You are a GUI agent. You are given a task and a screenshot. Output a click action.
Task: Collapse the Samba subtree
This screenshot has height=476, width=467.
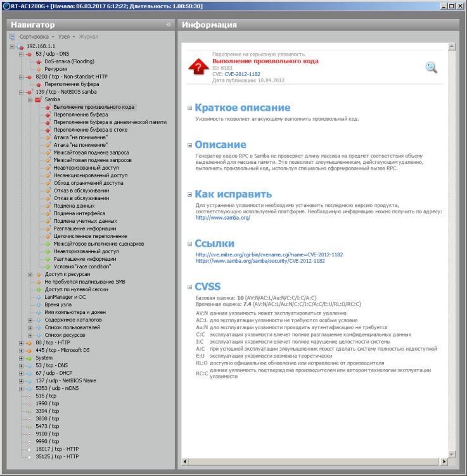[x=30, y=99]
